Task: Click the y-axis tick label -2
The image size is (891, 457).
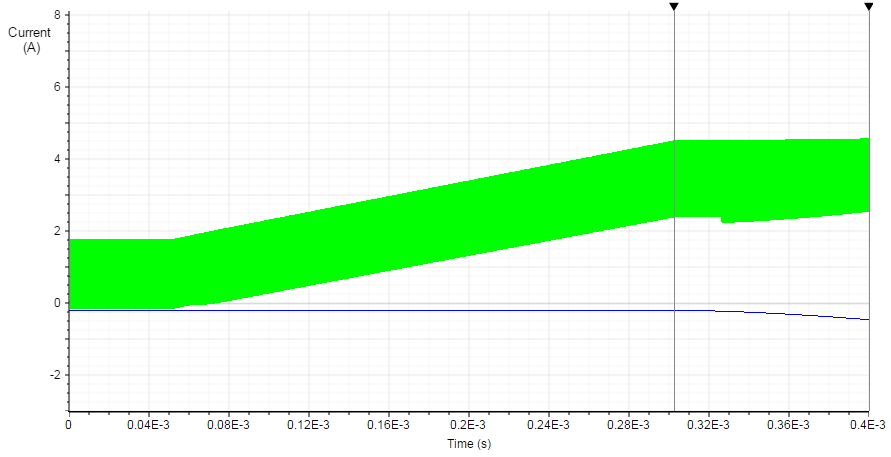Action: 55,375
